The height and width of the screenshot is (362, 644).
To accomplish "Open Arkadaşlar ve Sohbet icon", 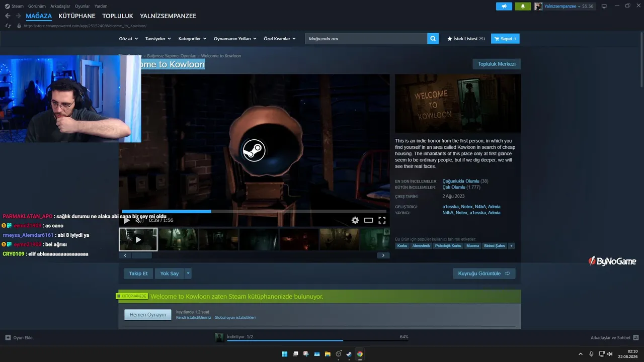I will point(636,337).
